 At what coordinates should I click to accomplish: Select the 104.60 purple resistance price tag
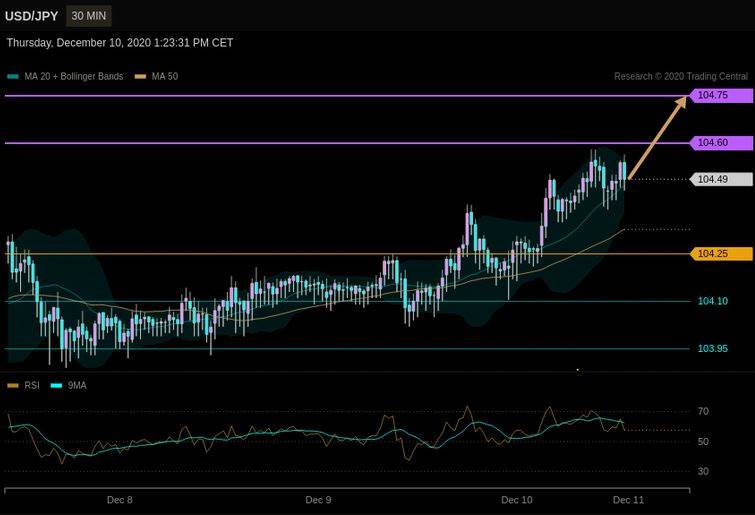(721, 143)
